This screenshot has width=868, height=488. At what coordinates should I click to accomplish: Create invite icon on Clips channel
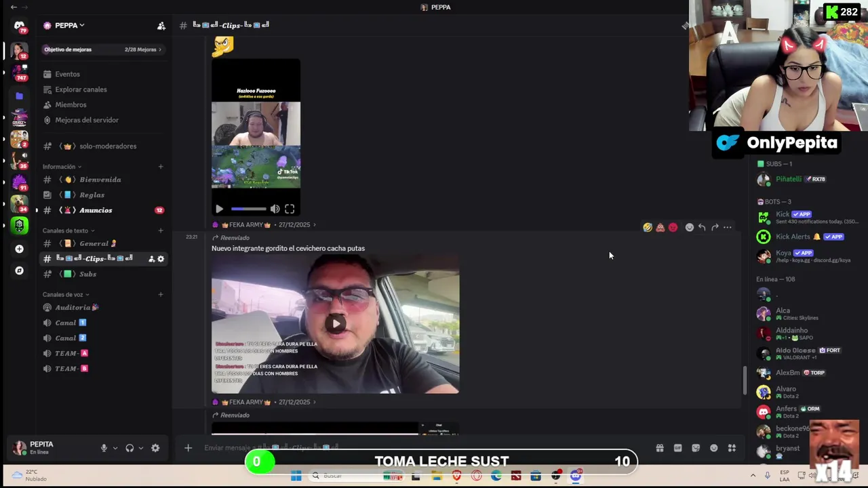152,259
